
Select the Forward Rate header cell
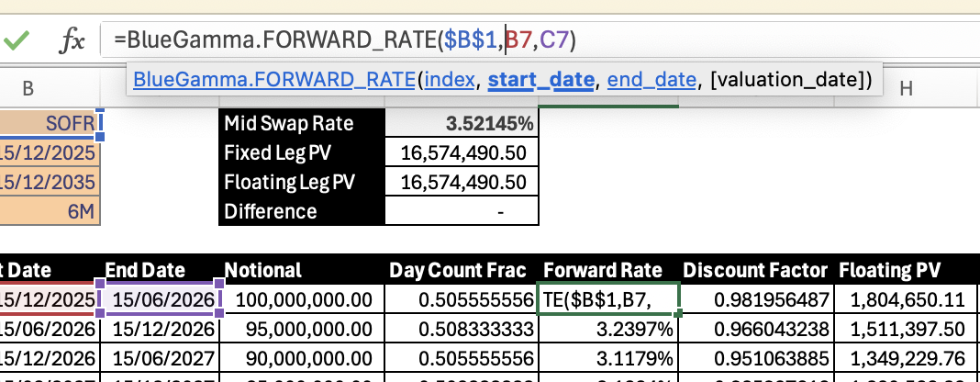pos(608,270)
